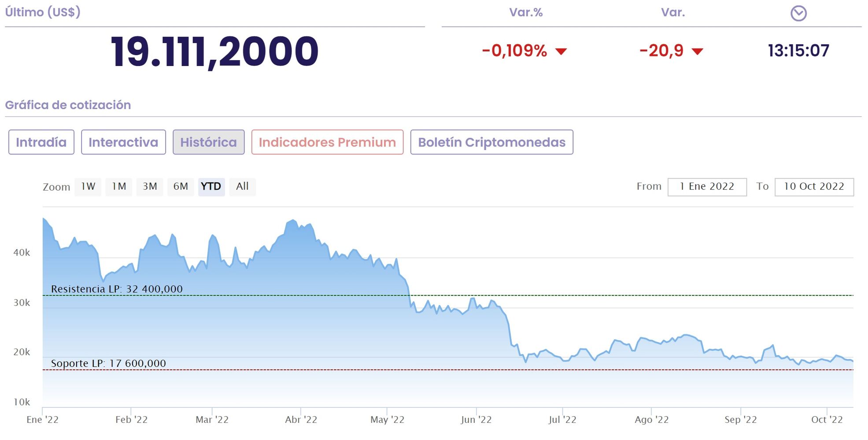Screen dimensions: 868x440
Task: Click the Resistencia LP green dashed line label
Action: tap(117, 289)
